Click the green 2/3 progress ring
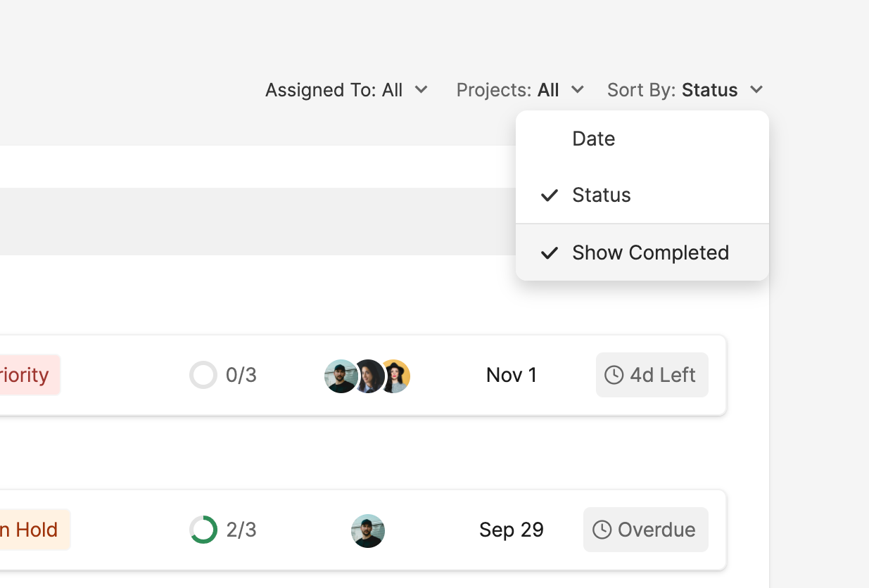 click(x=203, y=530)
